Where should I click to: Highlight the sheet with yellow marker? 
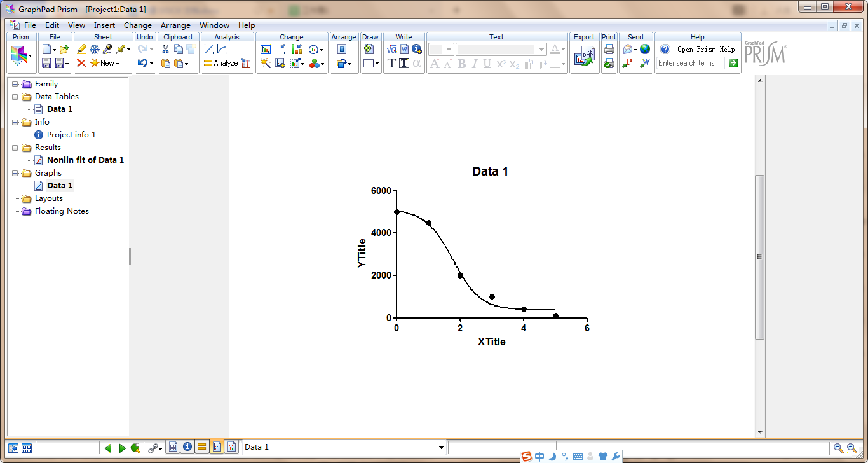tap(81, 49)
